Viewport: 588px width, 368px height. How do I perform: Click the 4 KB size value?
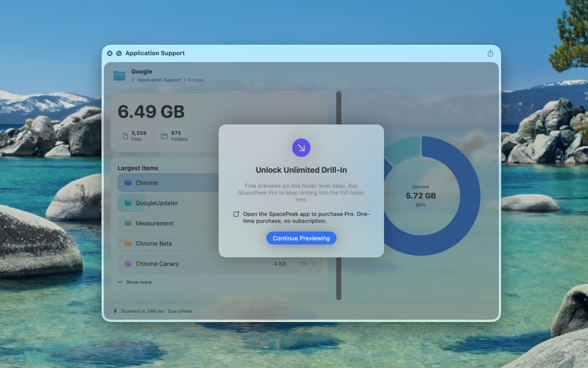[x=280, y=264]
